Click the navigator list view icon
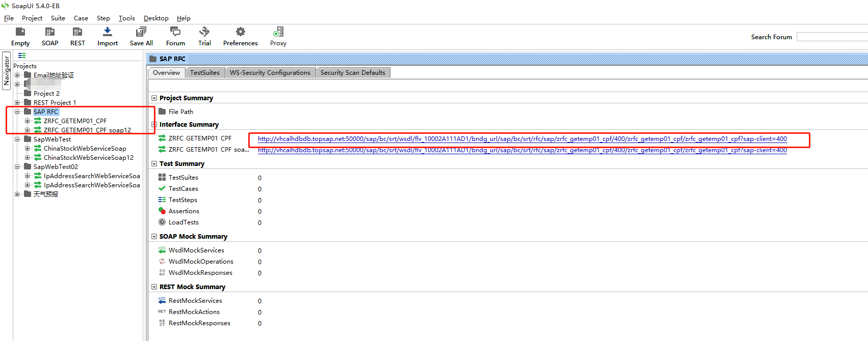 [22, 55]
